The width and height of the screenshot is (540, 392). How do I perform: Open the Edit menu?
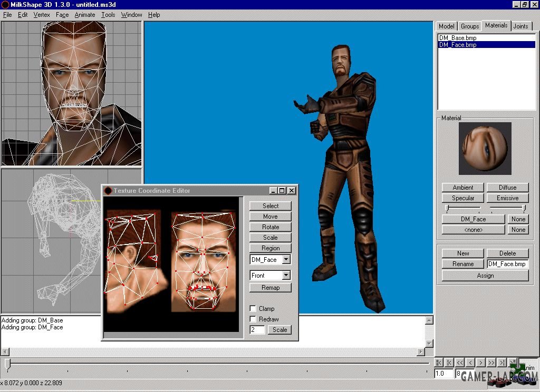(x=23, y=15)
